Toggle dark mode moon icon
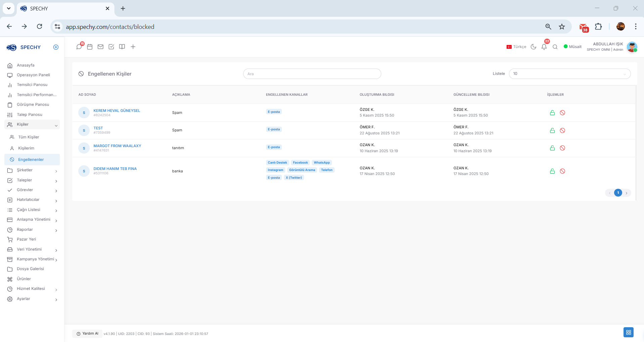644x342 pixels. 533,47
